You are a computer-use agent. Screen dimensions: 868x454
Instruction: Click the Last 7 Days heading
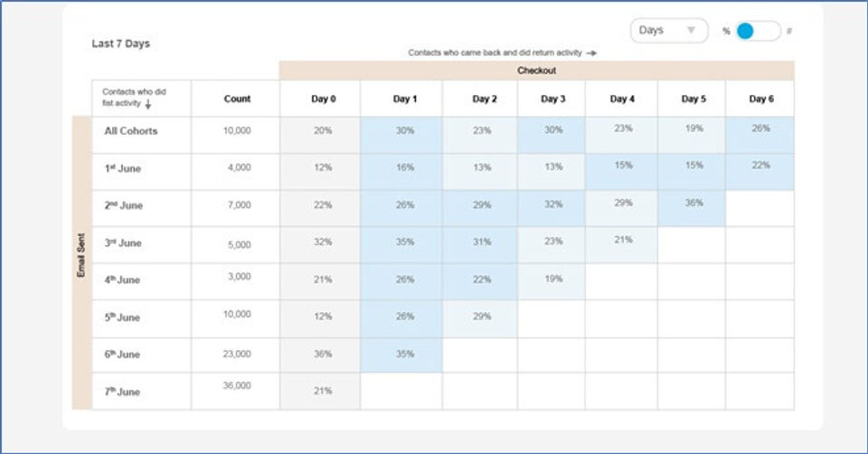pyautogui.click(x=120, y=43)
